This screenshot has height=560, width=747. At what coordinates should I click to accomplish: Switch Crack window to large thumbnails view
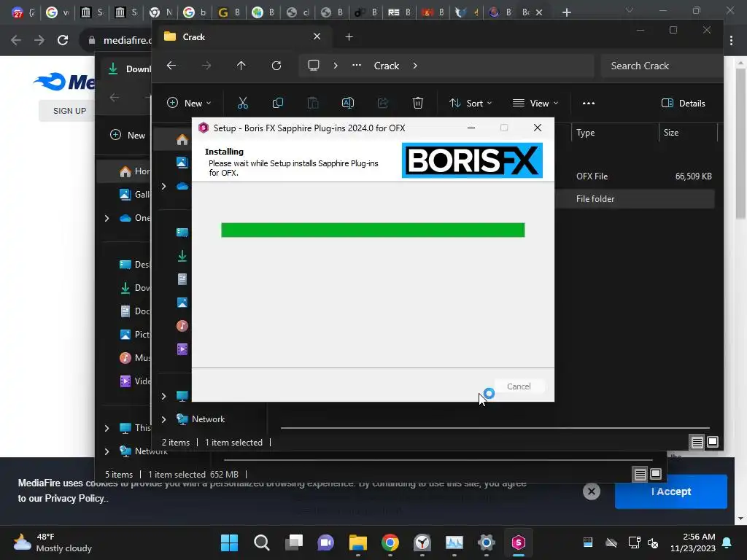pyautogui.click(x=713, y=443)
